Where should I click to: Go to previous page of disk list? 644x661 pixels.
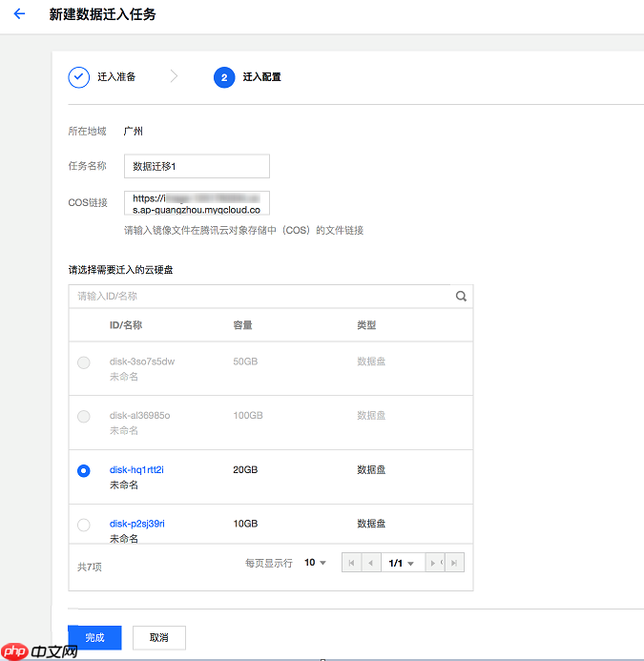pos(371,563)
